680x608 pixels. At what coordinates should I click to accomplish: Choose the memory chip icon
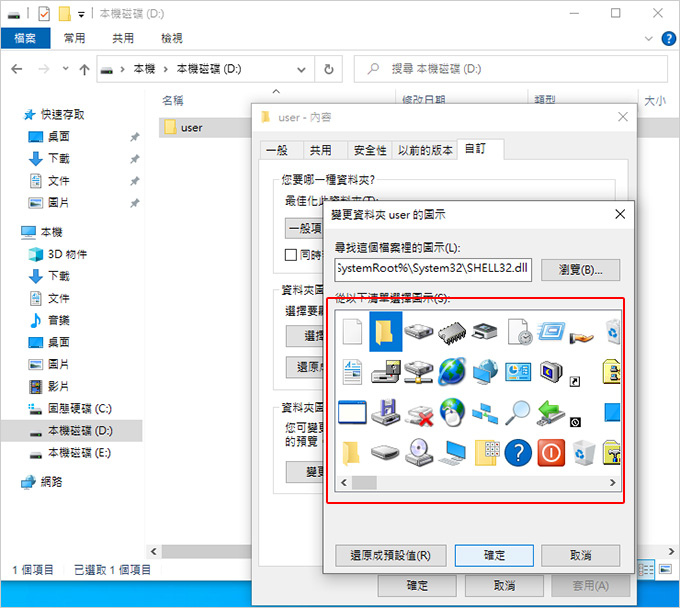pyautogui.click(x=452, y=332)
